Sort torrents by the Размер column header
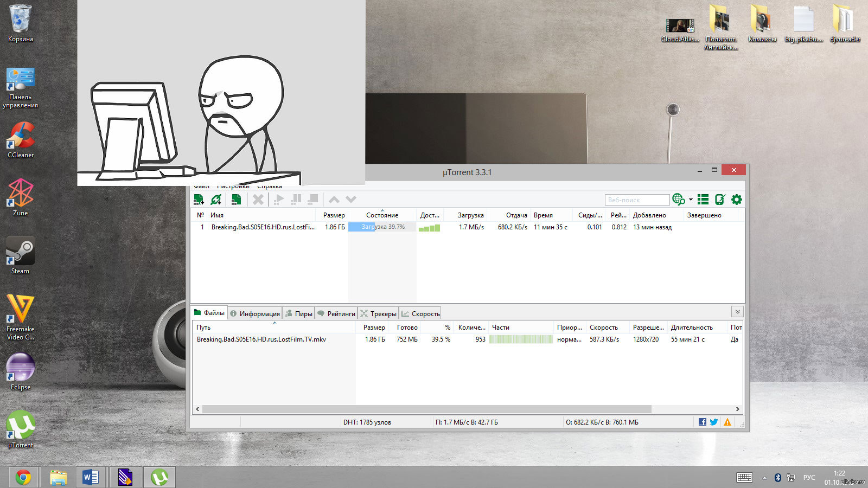Viewport: 868px width, 488px height. [x=334, y=215]
